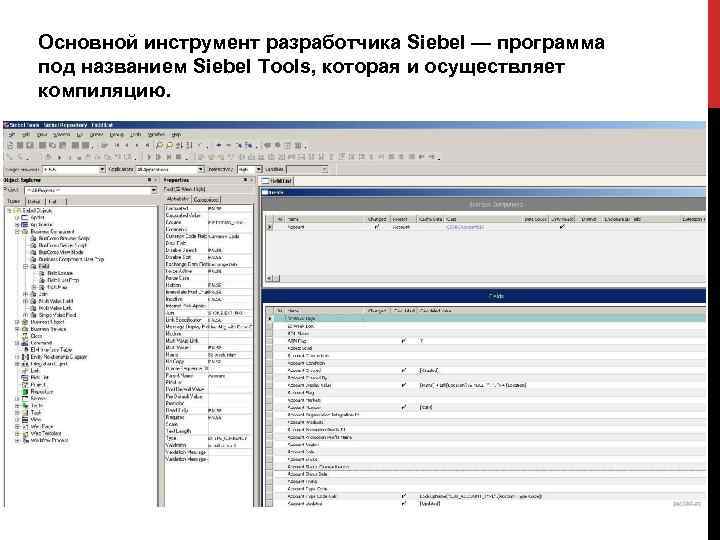
Task: Toggle Changed checkmark in Account business component row
Action: [377, 227]
